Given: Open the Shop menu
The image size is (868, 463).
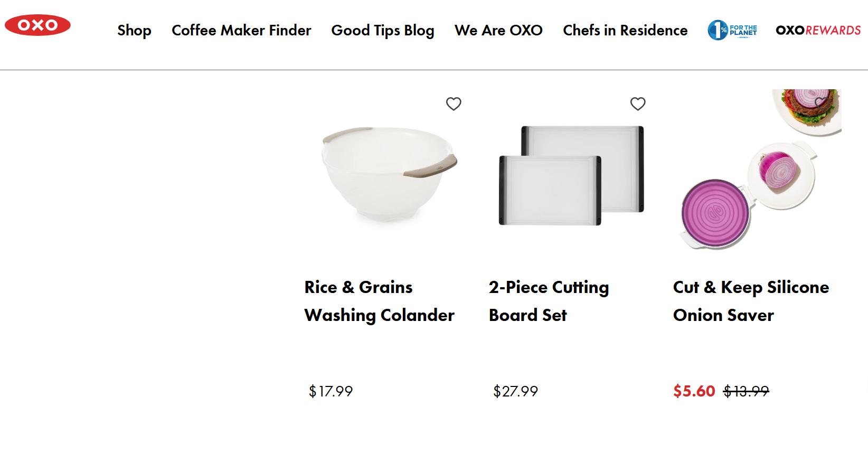Looking at the screenshot, I should 134,31.
